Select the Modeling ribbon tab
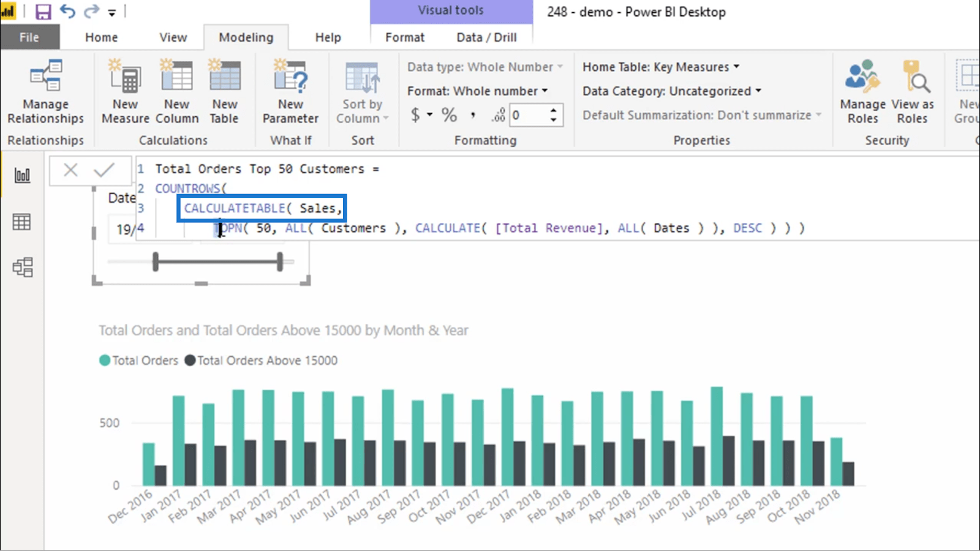 (246, 37)
